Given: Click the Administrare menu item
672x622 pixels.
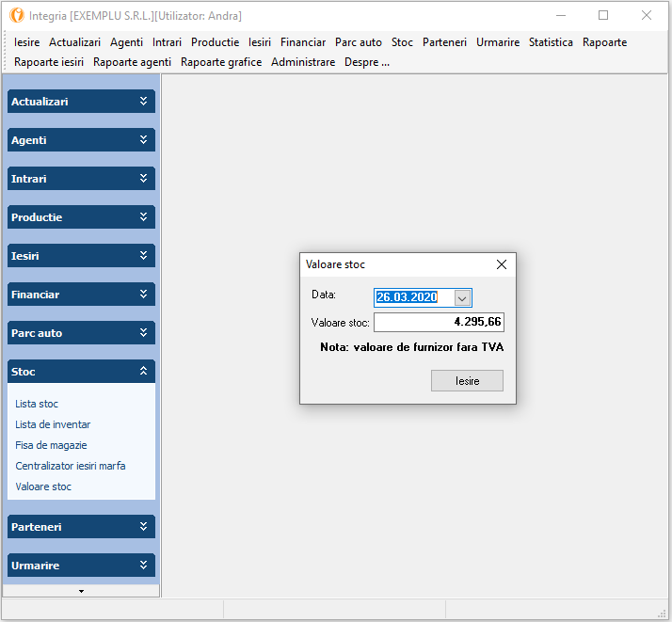Looking at the screenshot, I should [303, 62].
